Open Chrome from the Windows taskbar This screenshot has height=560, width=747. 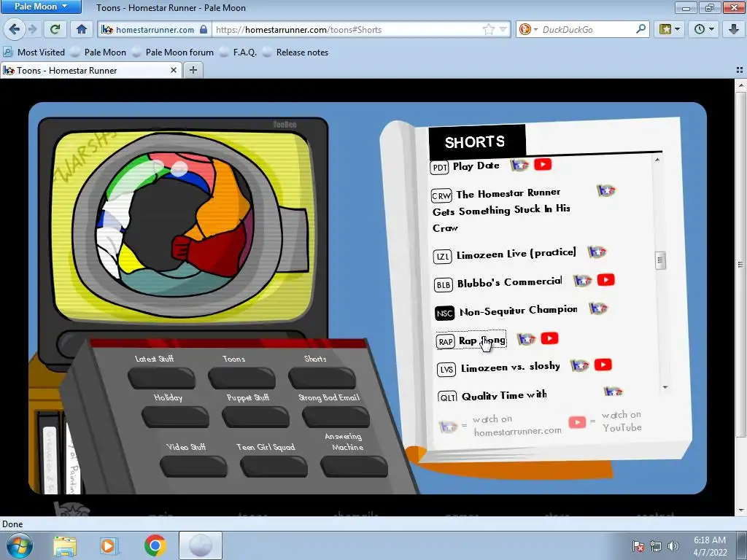click(x=155, y=545)
